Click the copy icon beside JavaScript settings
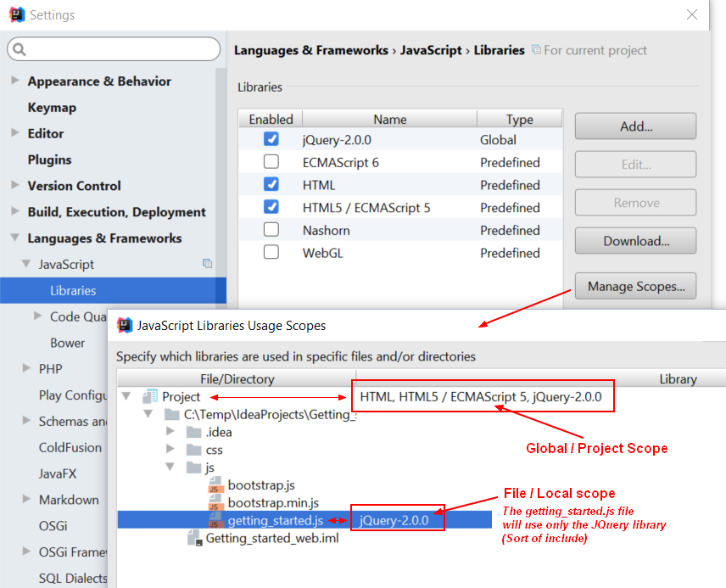This screenshot has width=726, height=588. click(x=207, y=265)
